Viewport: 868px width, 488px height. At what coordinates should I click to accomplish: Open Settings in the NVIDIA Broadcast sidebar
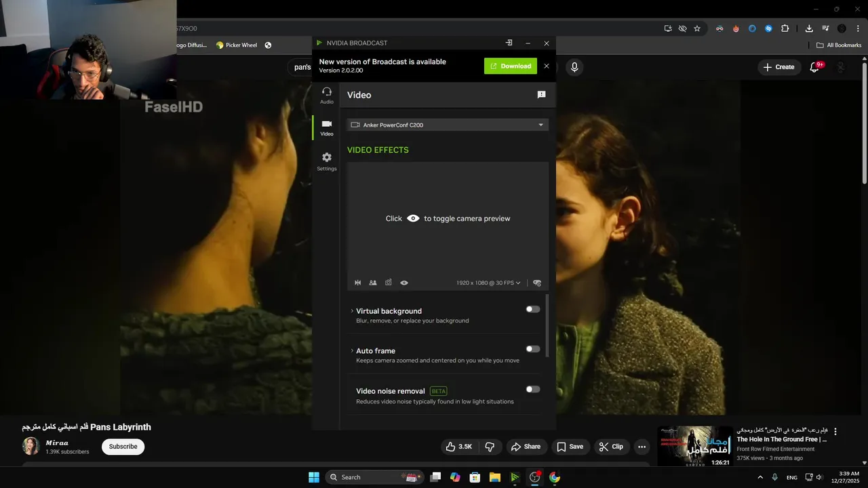coord(327,161)
